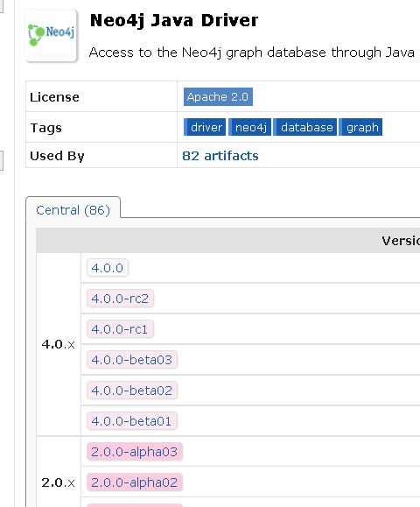Open version 4.0.0-beta03
This screenshot has height=507, width=420.
132,360
